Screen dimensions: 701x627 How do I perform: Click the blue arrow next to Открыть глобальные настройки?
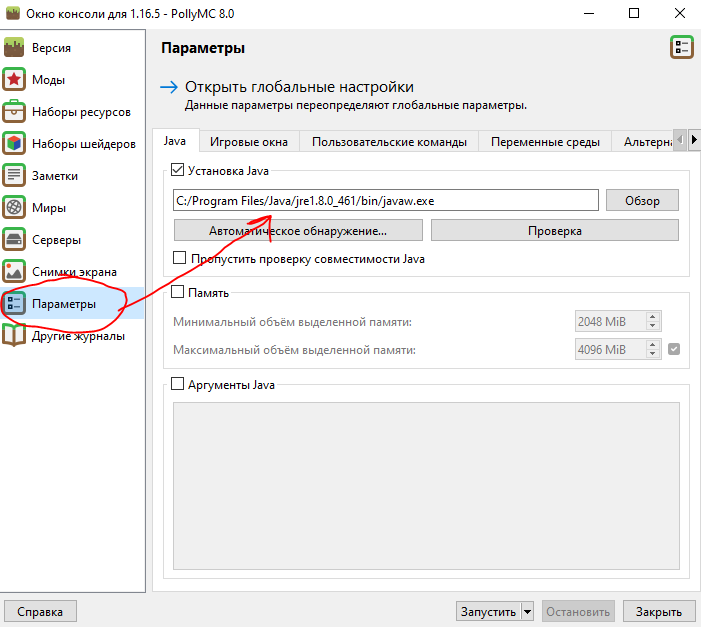point(169,87)
